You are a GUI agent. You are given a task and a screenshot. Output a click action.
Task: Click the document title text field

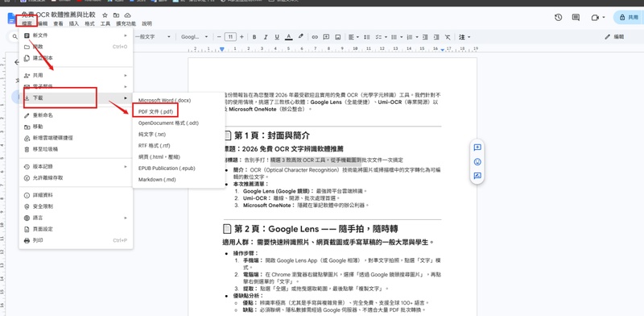(59, 15)
